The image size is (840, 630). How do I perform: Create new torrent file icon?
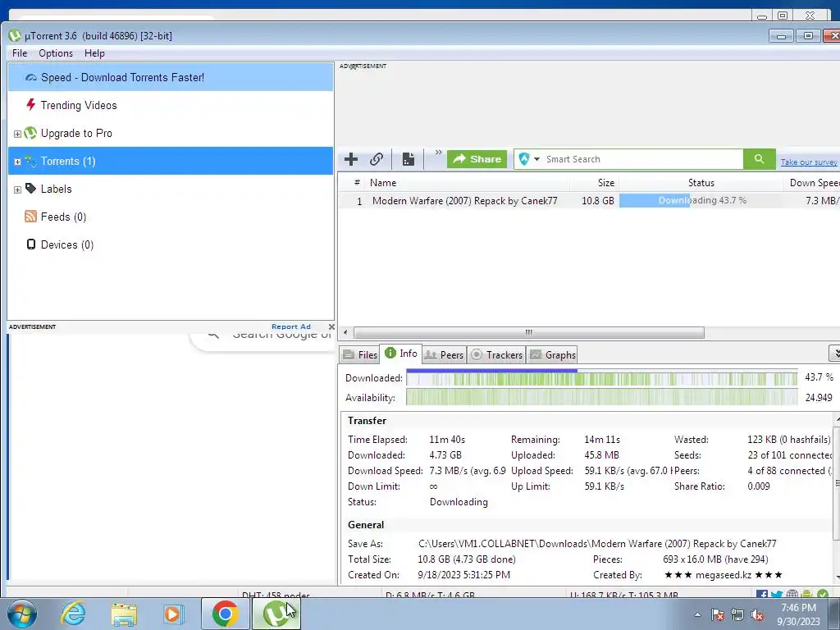pos(409,159)
